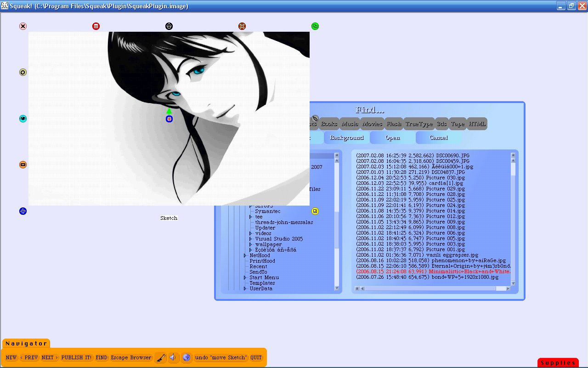
Task: Click the file list scroll-right arrow
Action: pos(508,288)
